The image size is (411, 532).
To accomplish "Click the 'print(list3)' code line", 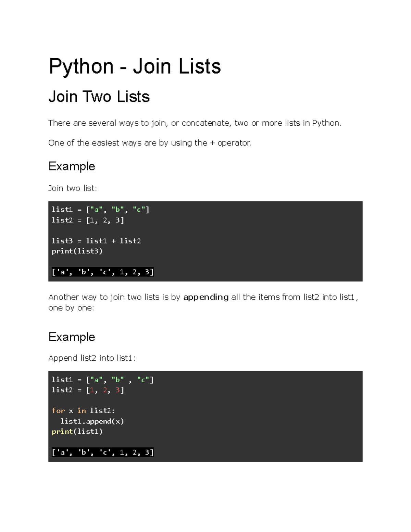I will click(77, 251).
